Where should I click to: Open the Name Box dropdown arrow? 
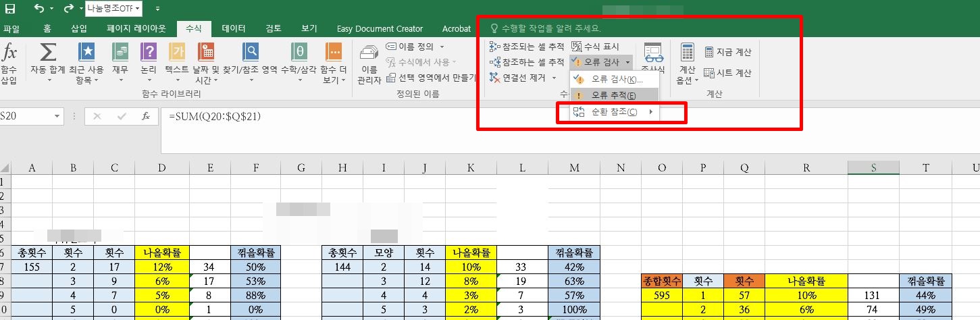pos(57,116)
